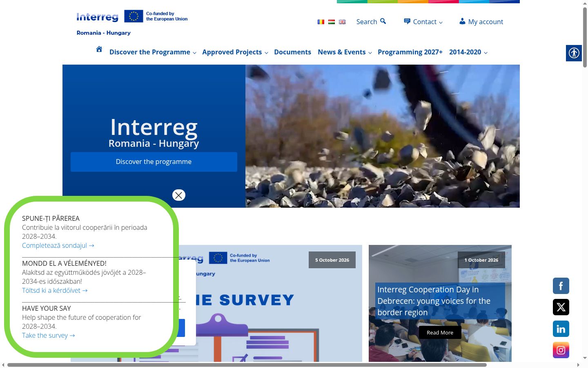Expand the 2014-2020 menu
The height and width of the screenshot is (368, 588).
pos(468,52)
